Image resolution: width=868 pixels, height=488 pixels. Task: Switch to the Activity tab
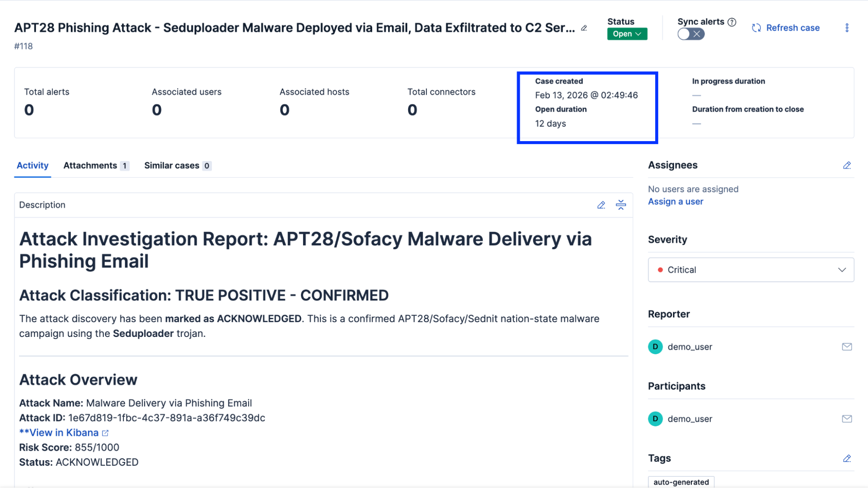(33, 165)
